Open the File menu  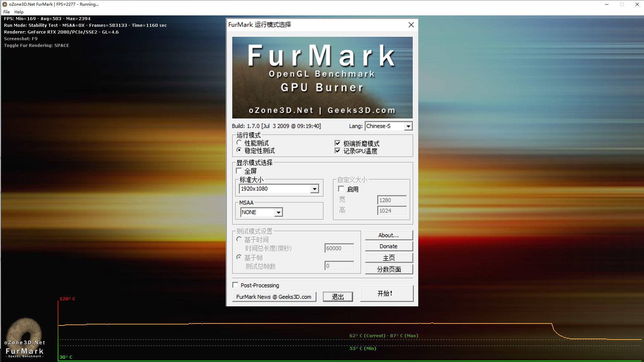tap(6, 12)
